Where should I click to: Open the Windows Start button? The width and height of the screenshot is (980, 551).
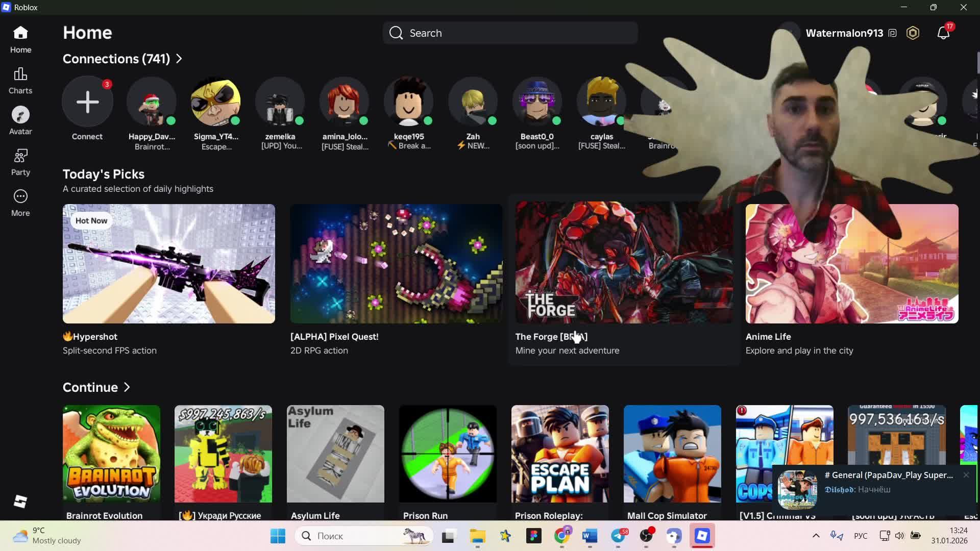pyautogui.click(x=278, y=536)
